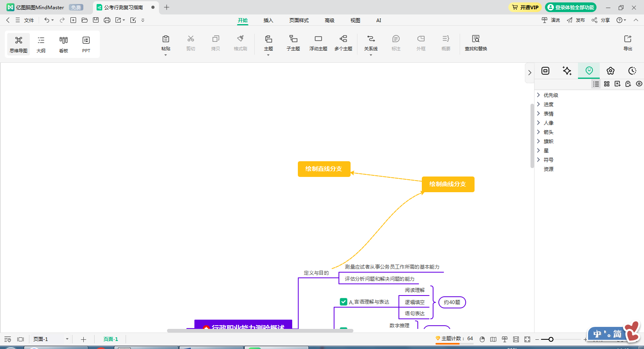
Task: Open the AI ribbon tab
Action: pos(379,20)
